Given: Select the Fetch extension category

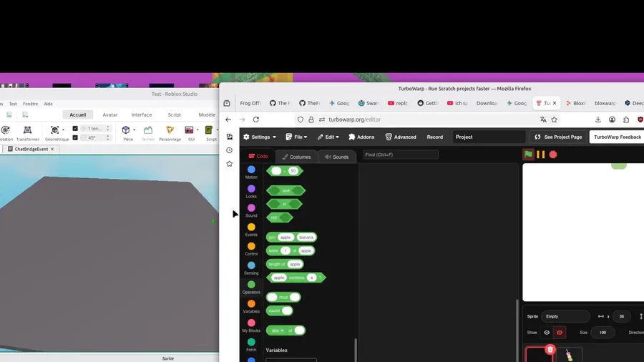Looking at the screenshot, I should [x=251, y=345].
